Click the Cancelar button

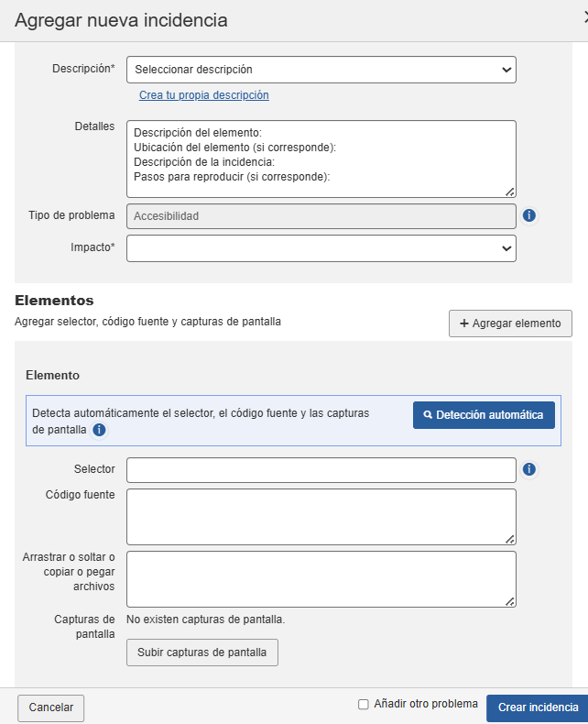(51, 708)
